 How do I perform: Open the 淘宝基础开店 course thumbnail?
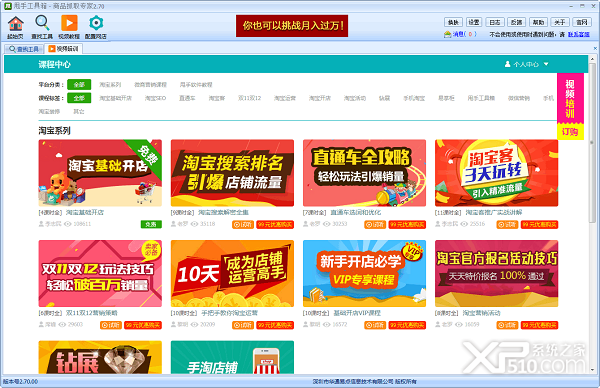pos(100,173)
